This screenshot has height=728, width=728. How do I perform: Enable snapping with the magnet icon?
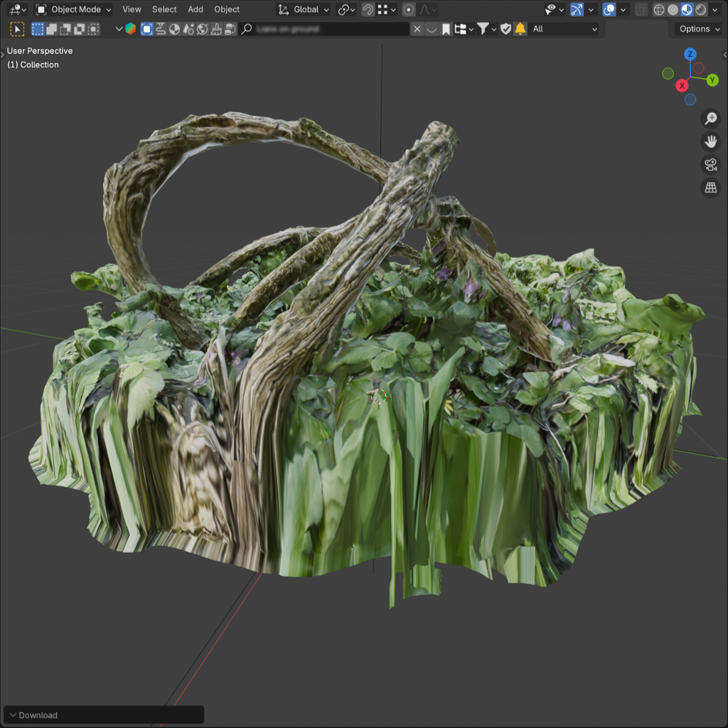click(x=368, y=9)
